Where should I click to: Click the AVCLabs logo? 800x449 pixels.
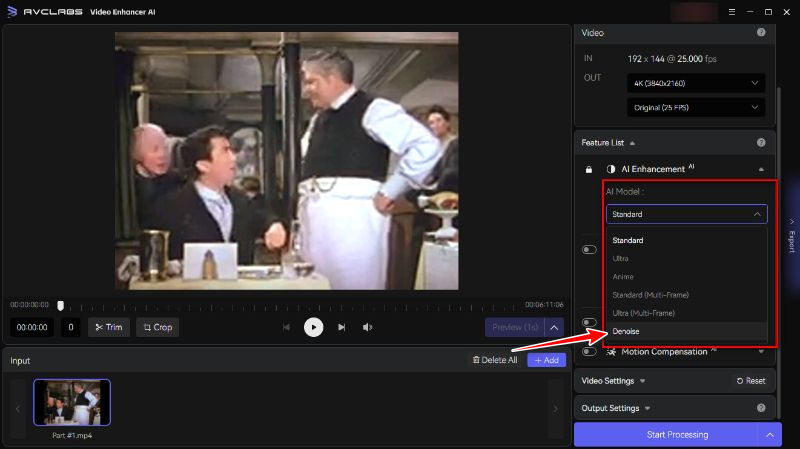[12, 11]
